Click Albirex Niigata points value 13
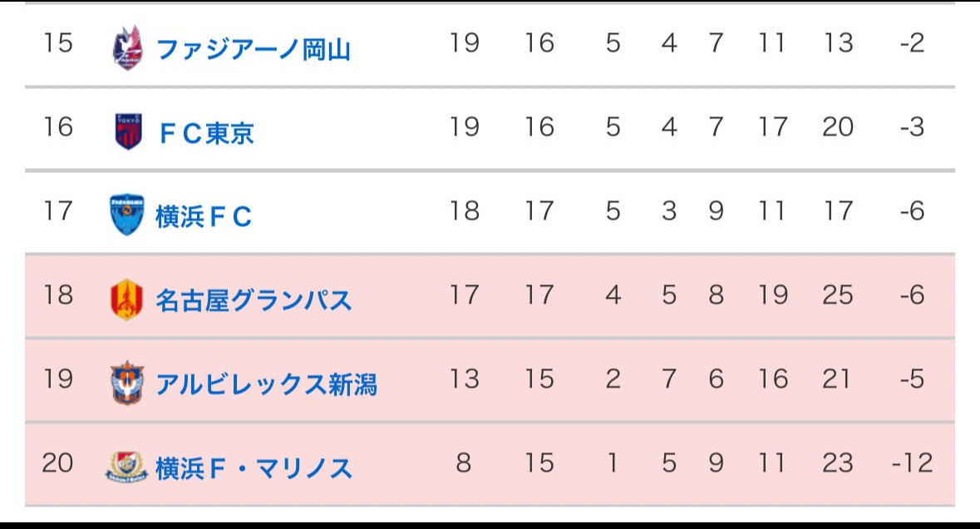The height and width of the screenshot is (529, 980). [x=465, y=379]
